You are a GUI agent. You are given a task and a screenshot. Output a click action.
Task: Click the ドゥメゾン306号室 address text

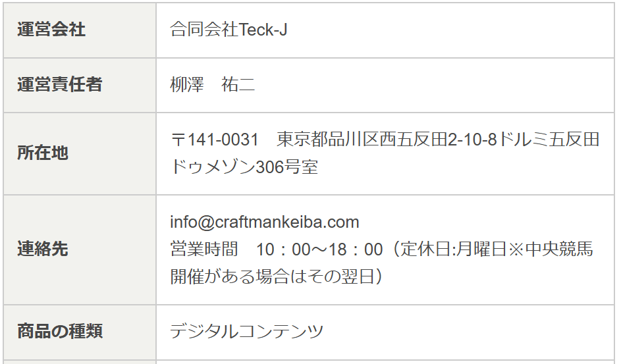tap(244, 167)
